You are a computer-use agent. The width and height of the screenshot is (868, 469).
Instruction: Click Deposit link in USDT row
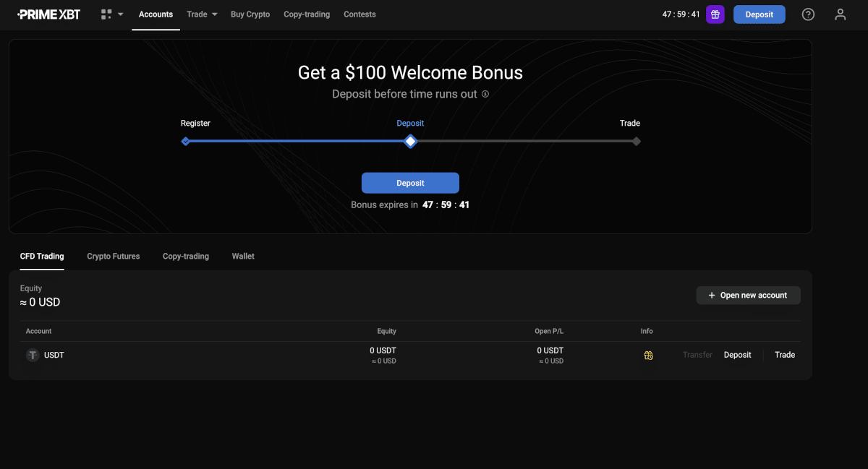[738, 355]
